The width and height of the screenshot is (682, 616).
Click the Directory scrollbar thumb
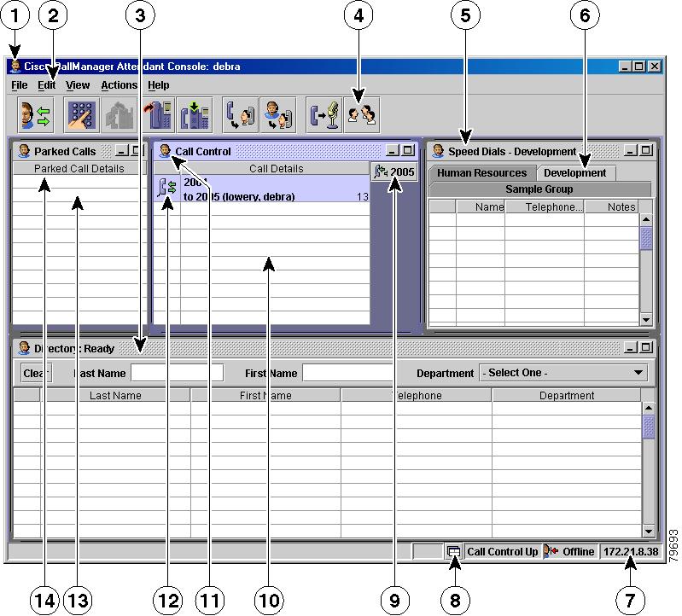649,427
